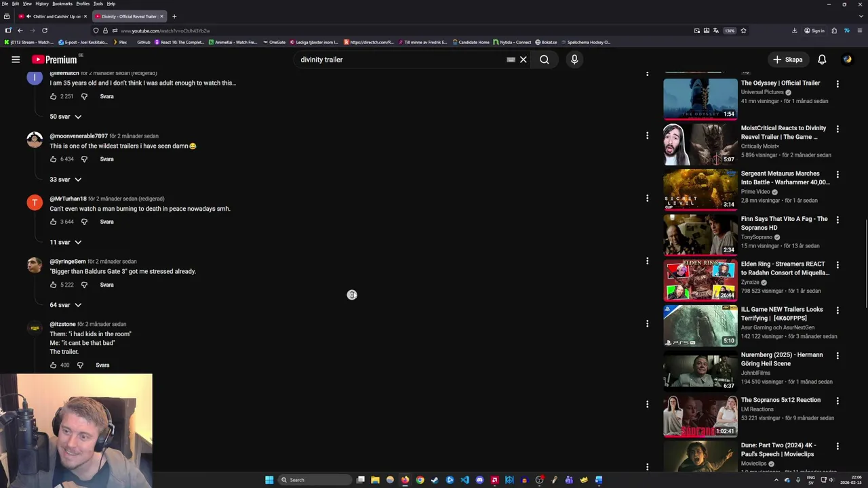Reload the page in browser toolbar
Image resolution: width=868 pixels, height=488 pixels.
click(45, 30)
